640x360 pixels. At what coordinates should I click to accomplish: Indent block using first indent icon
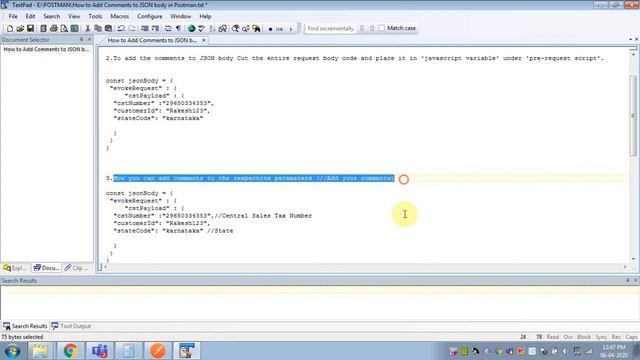(144, 29)
